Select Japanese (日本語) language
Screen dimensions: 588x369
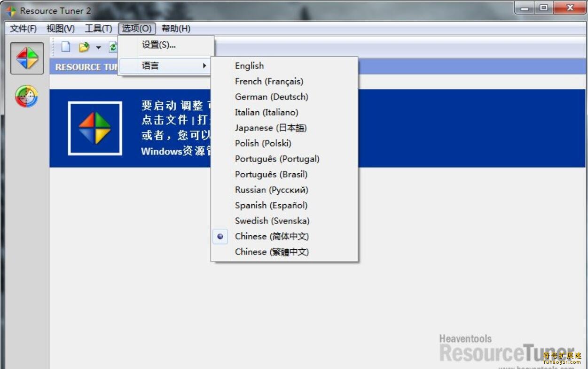pos(284,128)
